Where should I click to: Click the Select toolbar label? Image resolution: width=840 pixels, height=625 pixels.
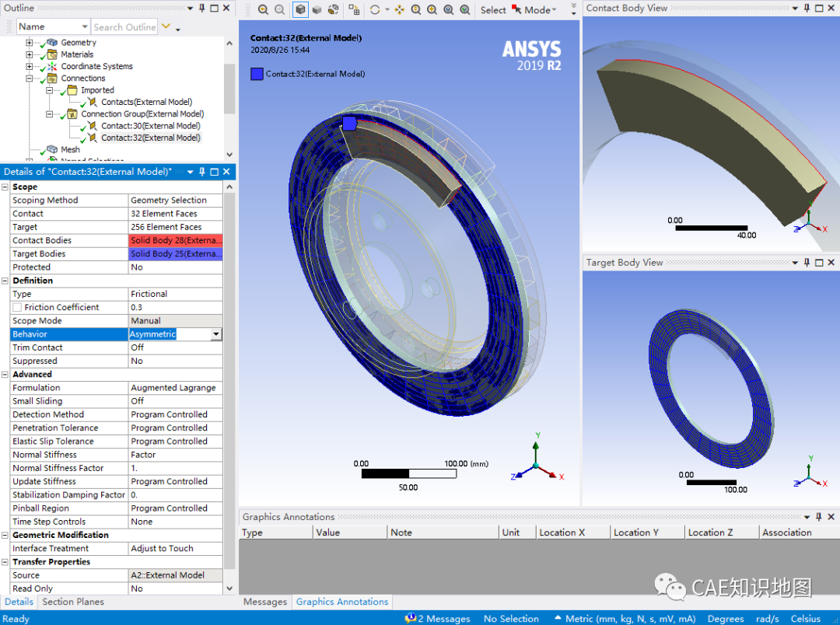[493, 9]
